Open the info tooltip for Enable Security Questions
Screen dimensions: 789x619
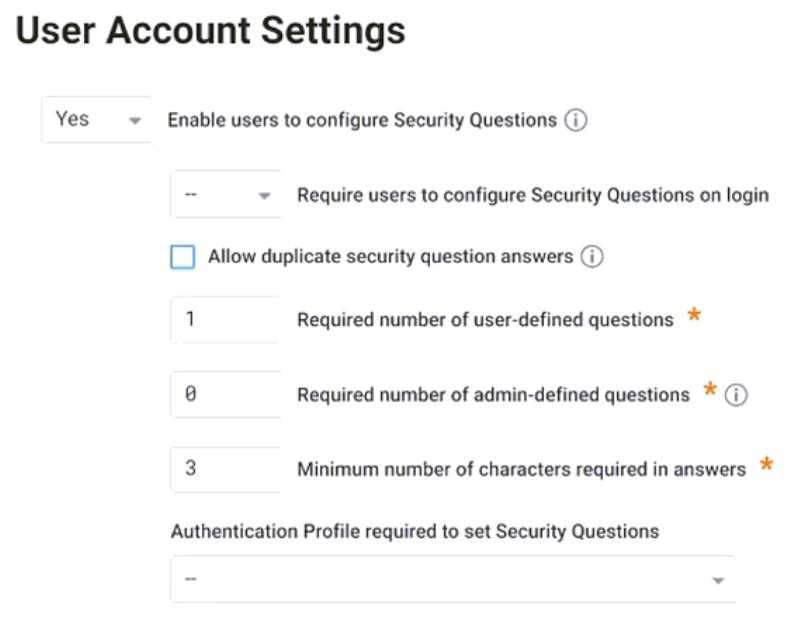[x=575, y=120]
